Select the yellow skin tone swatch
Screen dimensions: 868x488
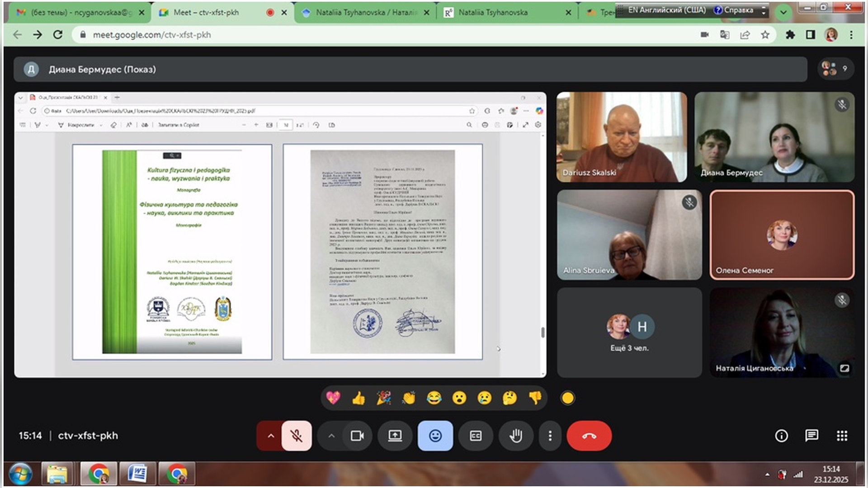(568, 398)
